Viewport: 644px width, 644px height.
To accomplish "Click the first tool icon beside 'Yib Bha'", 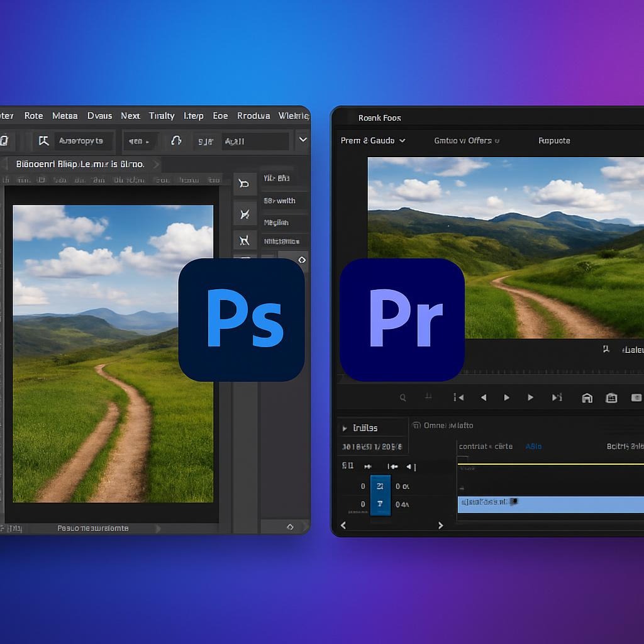I will 244,184.
